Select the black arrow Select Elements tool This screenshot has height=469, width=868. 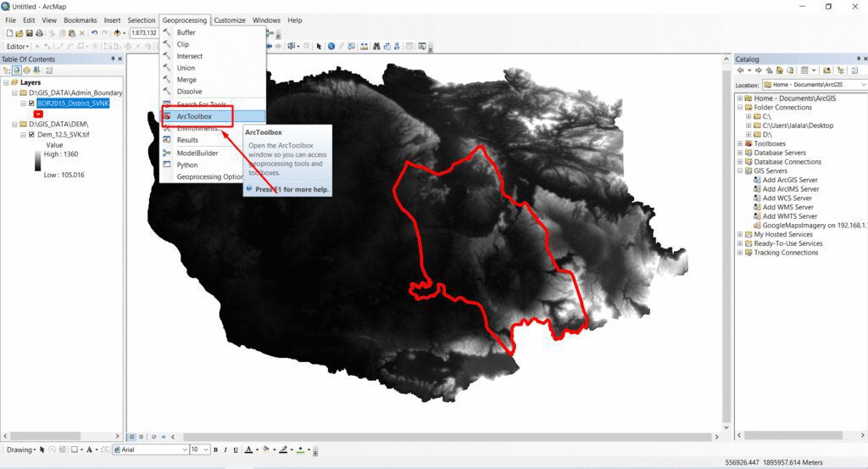pos(319,47)
